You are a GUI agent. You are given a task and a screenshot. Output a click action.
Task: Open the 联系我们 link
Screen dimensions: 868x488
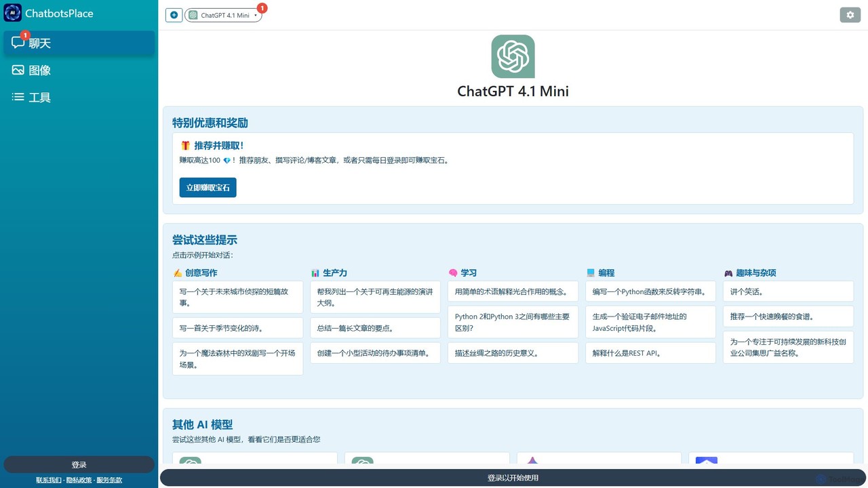[x=49, y=480]
